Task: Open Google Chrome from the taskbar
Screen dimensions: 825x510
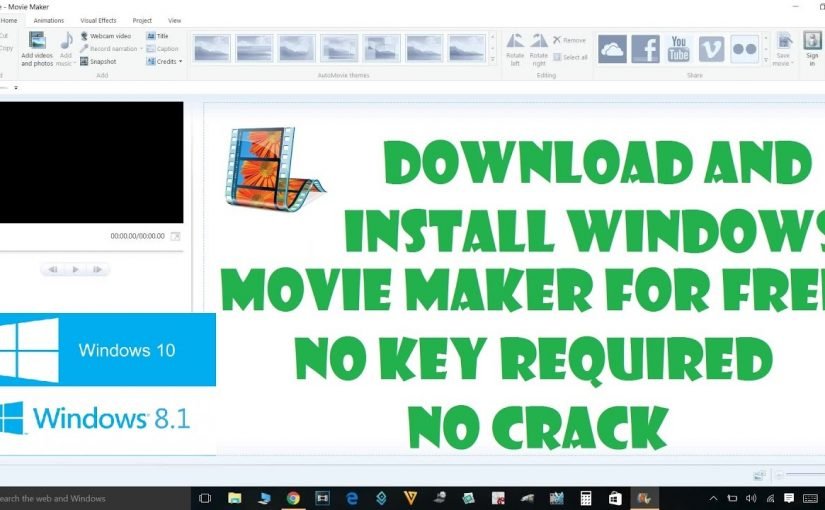Action: coord(293,498)
